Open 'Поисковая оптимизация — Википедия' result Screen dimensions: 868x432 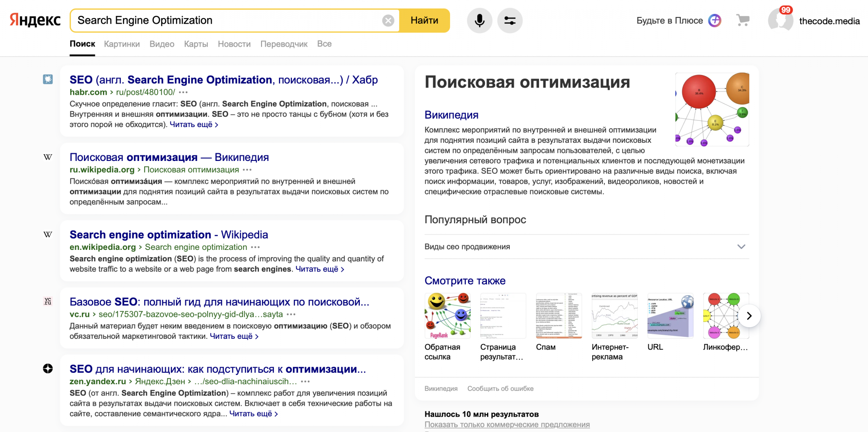tap(169, 157)
